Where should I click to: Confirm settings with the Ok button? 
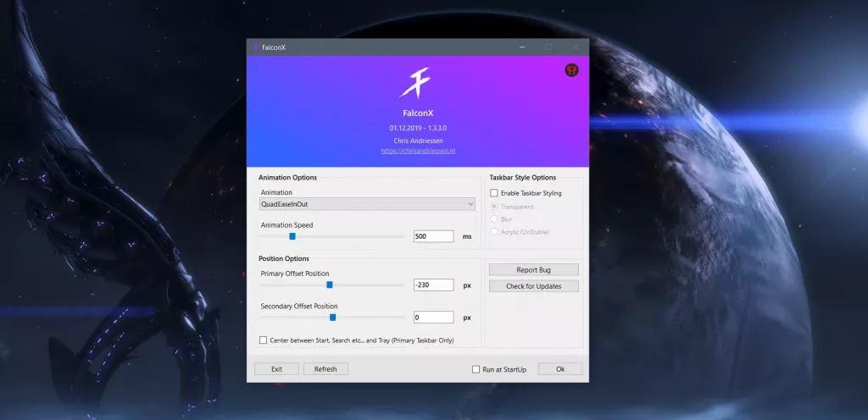click(x=559, y=369)
